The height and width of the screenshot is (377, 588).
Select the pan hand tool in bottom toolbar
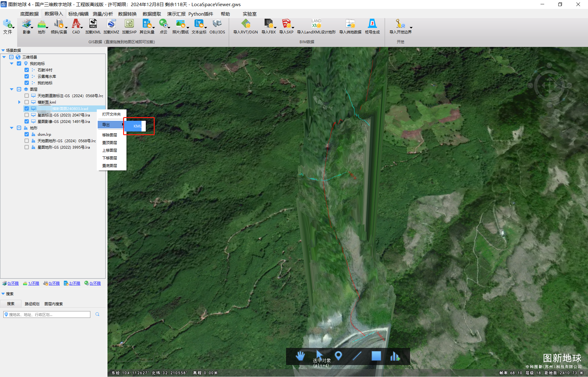pyautogui.click(x=300, y=356)
